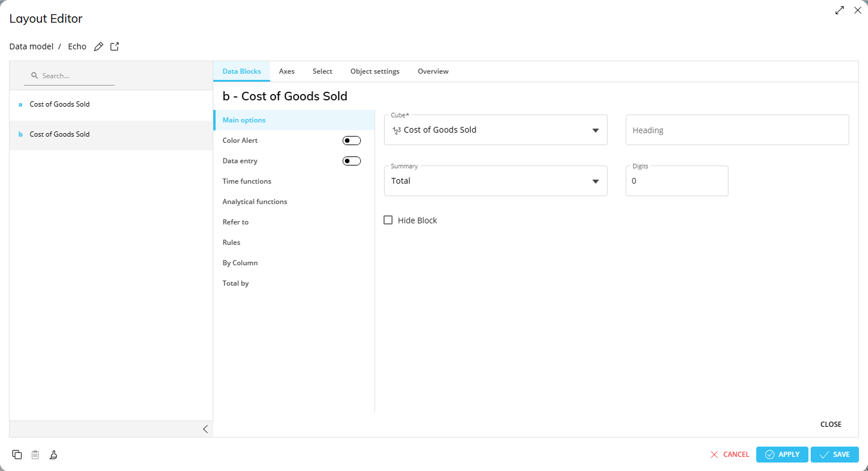Click the Echo breadcrumb text

point(77,46)
